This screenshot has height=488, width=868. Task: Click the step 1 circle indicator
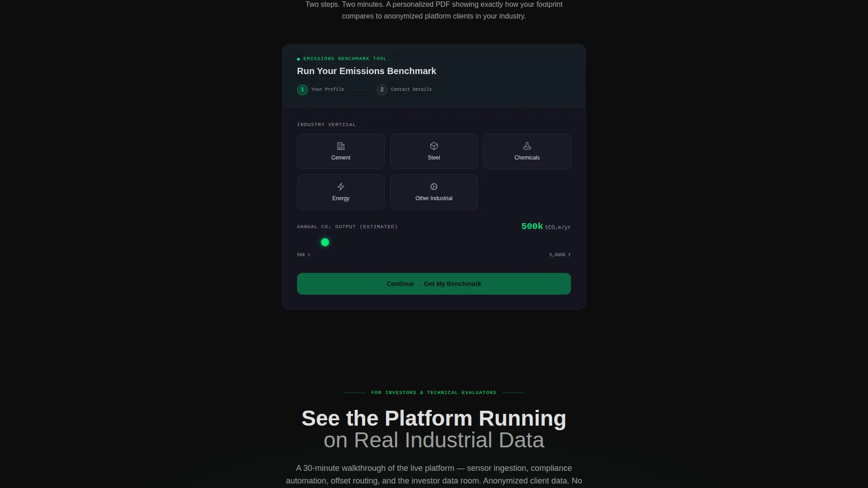click(302, 90)
